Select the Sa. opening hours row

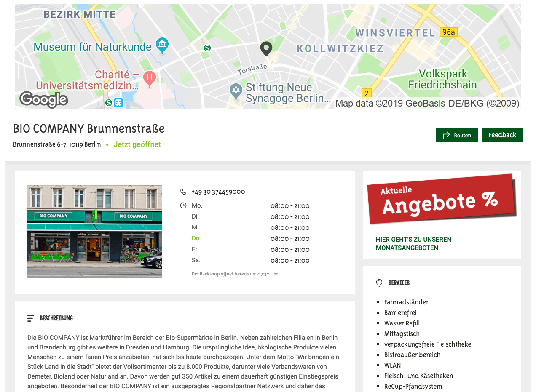point(251,261)
